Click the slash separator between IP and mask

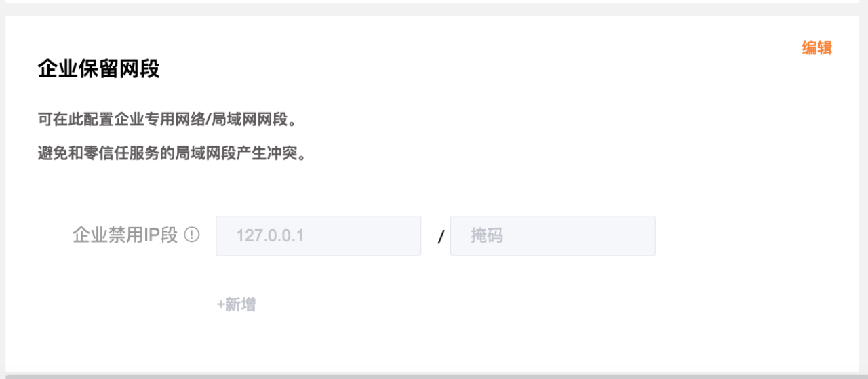[441, 237]
